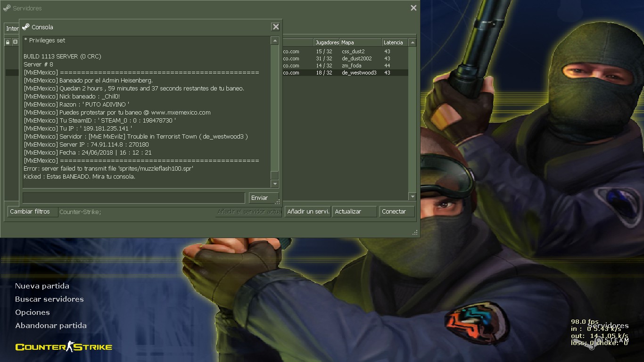Select the server row with map zm_foda
This screenshot has width=644, height=362.
[346, 66]
